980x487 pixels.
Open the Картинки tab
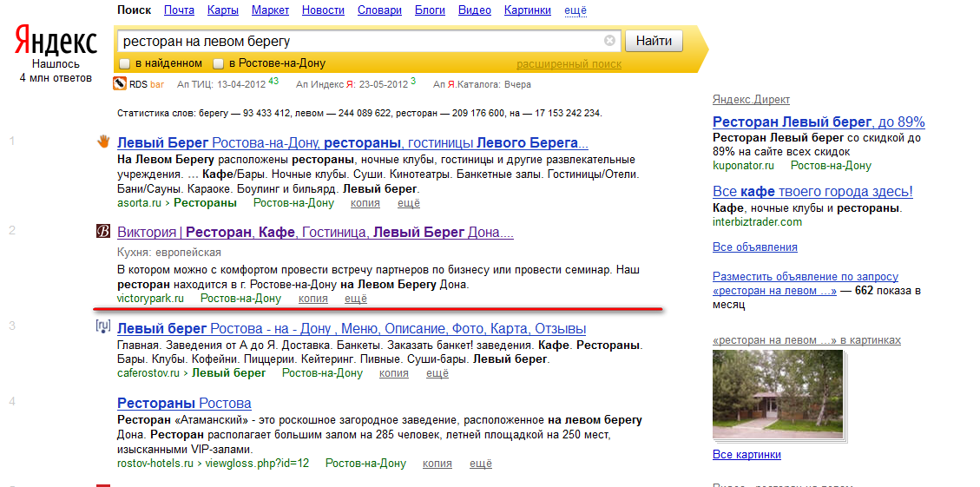click(528, 10)
